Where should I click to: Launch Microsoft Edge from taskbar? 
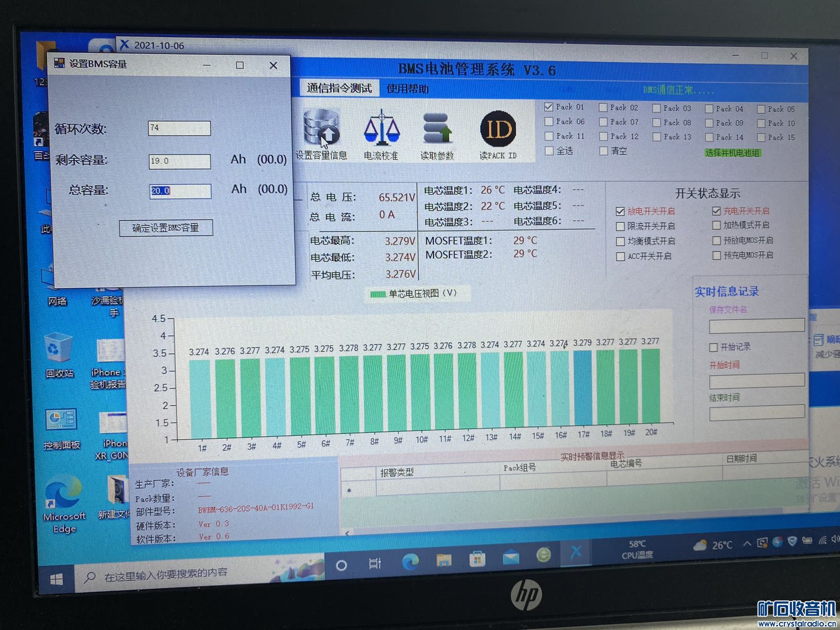410,561
